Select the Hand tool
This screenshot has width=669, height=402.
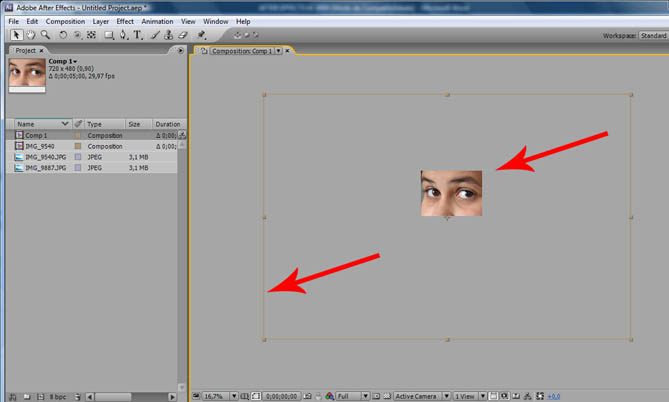pos(31,35)
